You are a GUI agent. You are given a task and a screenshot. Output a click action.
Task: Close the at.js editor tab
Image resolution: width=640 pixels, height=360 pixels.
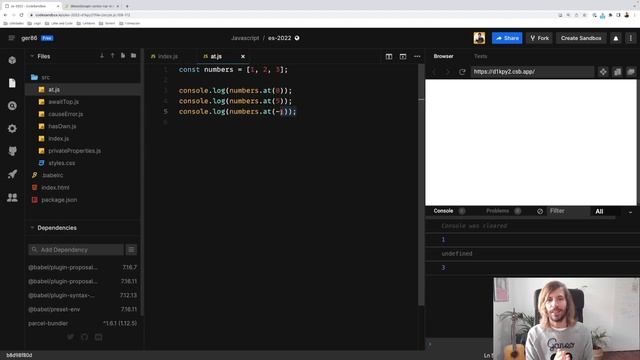(x=243, y=56)
